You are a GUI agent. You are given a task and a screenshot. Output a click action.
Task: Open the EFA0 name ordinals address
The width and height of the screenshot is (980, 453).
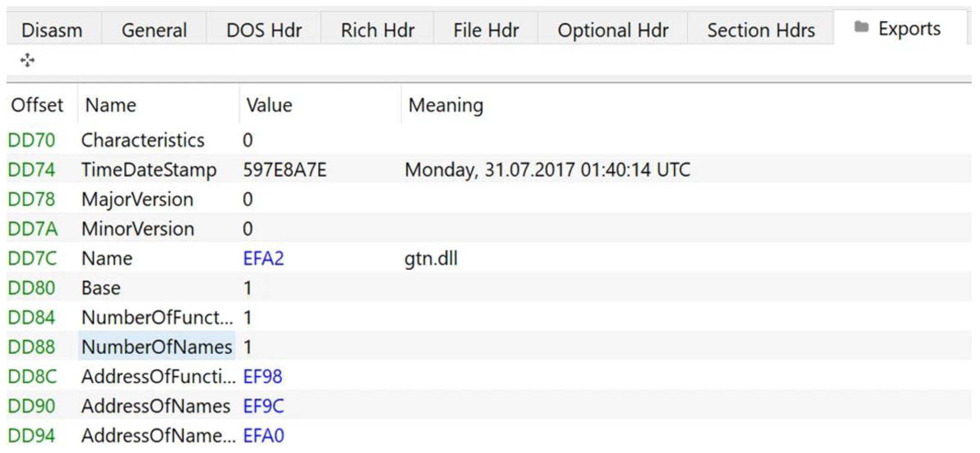click(x=263, y=436)
